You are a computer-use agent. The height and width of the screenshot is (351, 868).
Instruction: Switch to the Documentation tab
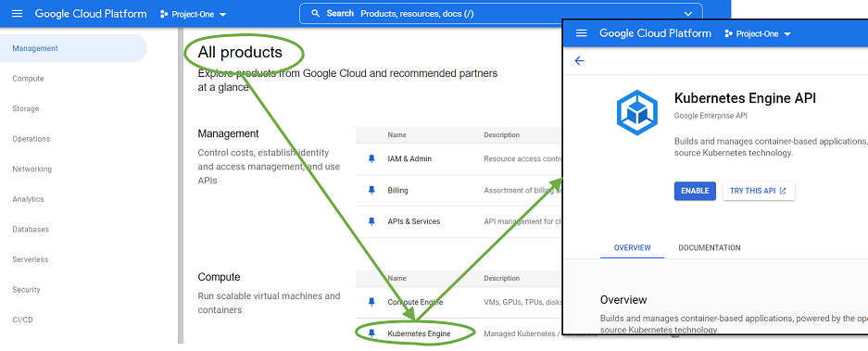click(709, 247)
